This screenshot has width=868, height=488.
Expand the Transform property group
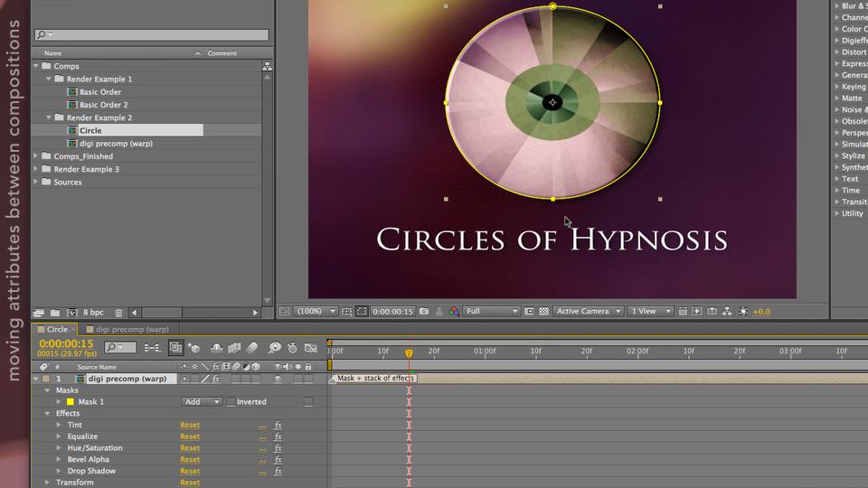point(47,483)
